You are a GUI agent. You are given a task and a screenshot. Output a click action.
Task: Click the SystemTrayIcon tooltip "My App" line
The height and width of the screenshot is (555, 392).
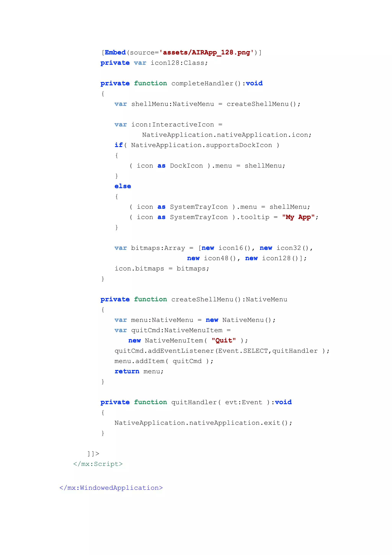tap(224, 217)
